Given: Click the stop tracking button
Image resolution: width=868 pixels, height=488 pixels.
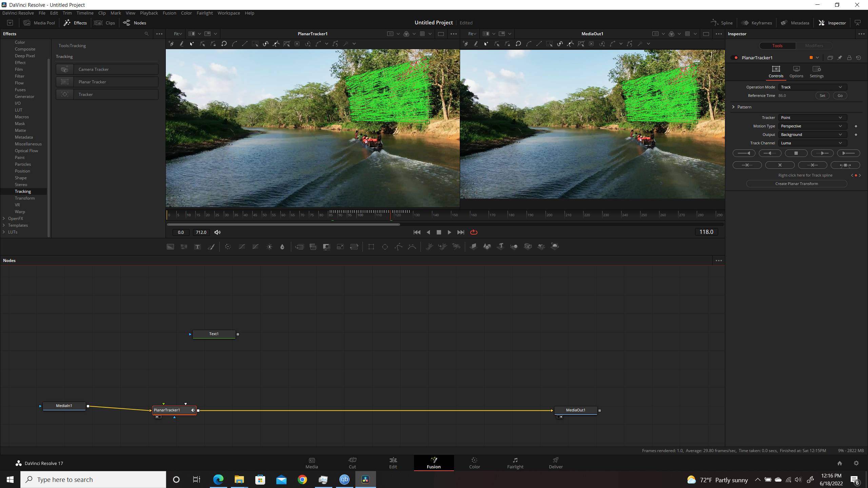Looking at the screenshot, I should point(796,154).
